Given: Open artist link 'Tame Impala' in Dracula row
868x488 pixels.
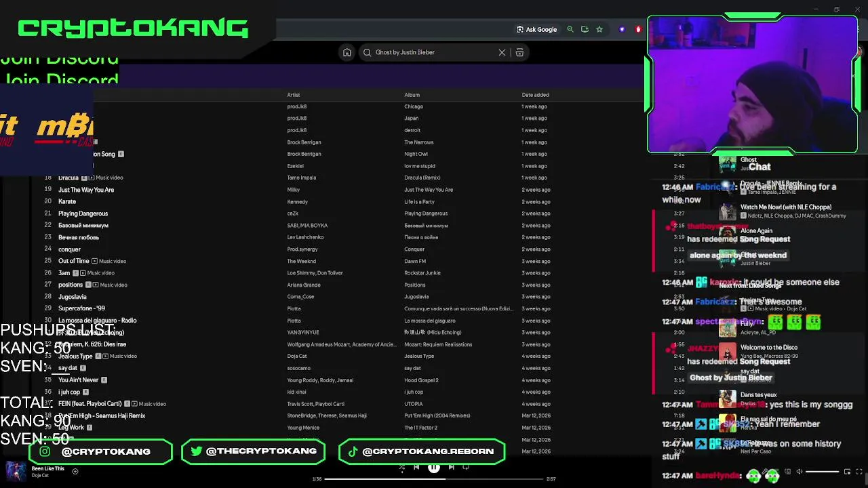Looking at the screenshot, I should pyautogui.click(x=302, y=178).
